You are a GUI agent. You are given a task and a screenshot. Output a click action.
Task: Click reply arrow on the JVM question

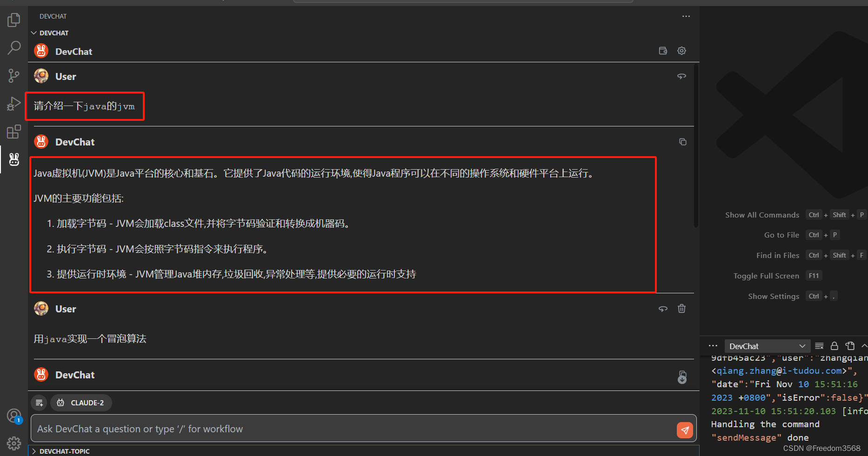(681, 76)
